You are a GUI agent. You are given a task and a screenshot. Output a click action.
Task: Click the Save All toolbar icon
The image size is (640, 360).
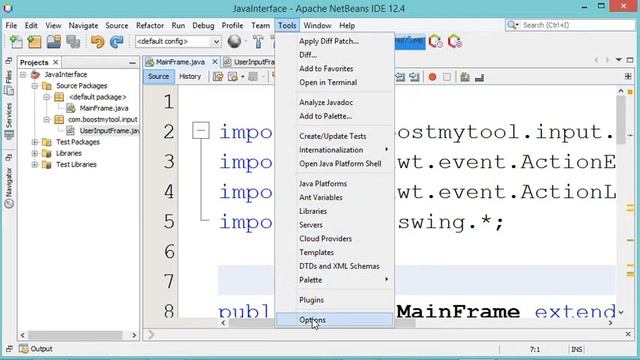point(73,42)
